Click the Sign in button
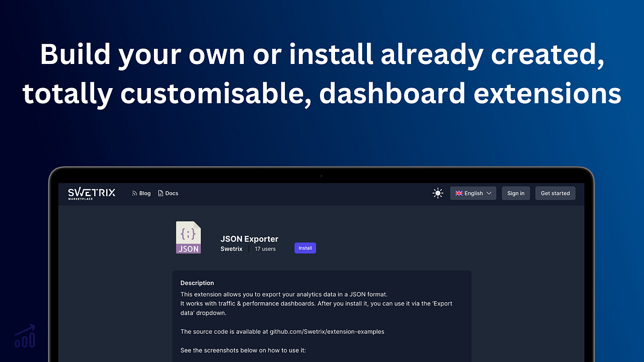 (515, 193)
